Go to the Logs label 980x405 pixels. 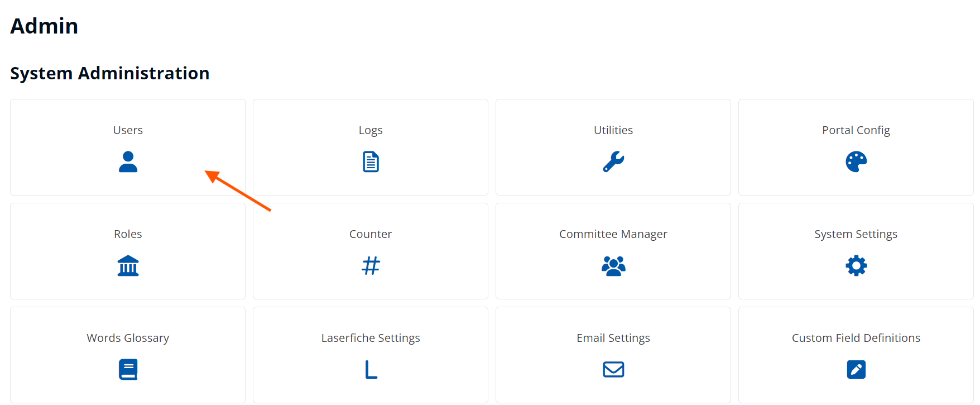click(x=371, y=130)
